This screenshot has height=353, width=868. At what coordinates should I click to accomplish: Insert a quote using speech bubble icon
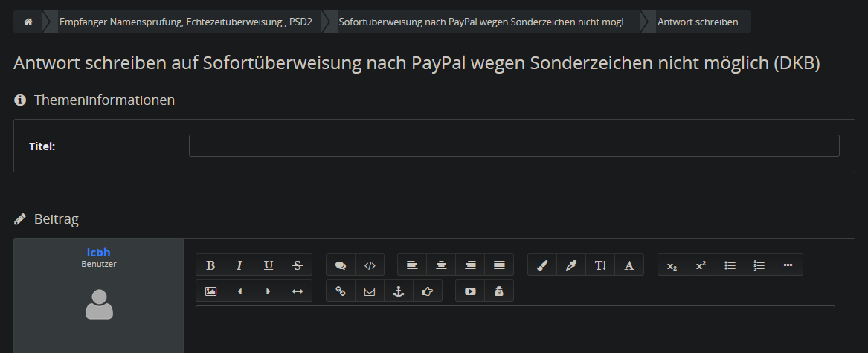(341, 265)
